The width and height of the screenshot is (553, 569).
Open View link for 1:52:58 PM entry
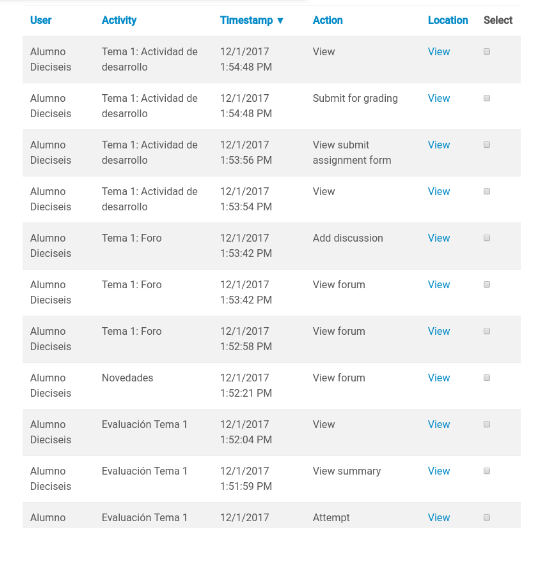coord(439,331)
